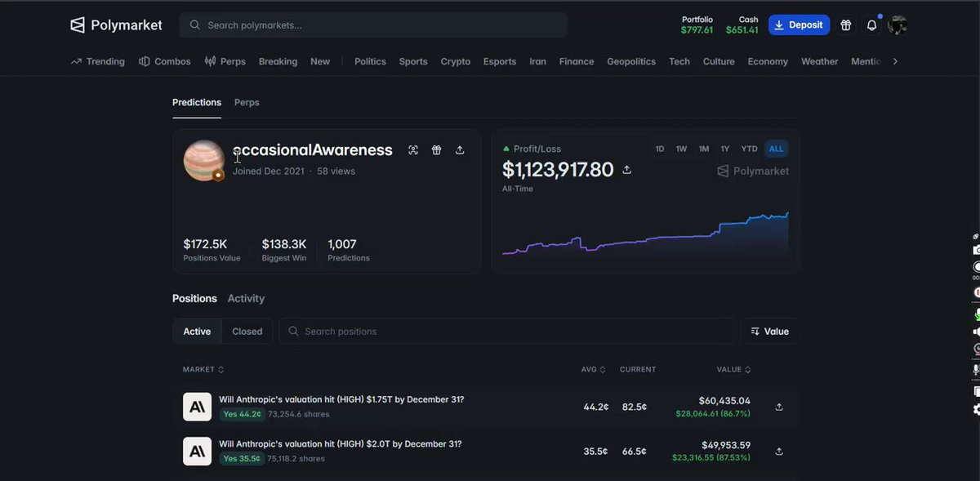Click the $1.75T Anthropic market logo thumbnail

[197, 407]
